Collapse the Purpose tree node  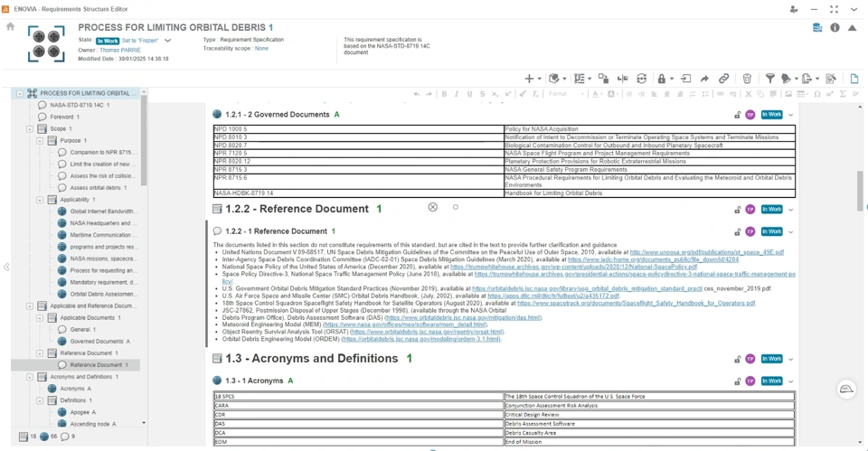[40, 141]
